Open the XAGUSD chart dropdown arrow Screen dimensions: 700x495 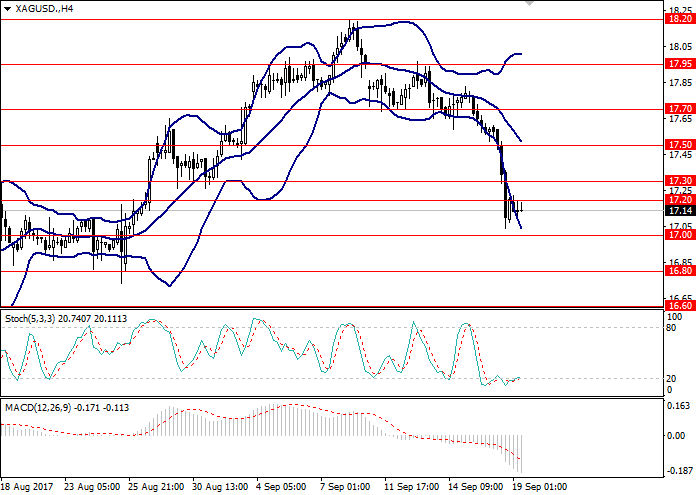click(x=7, y=9)
